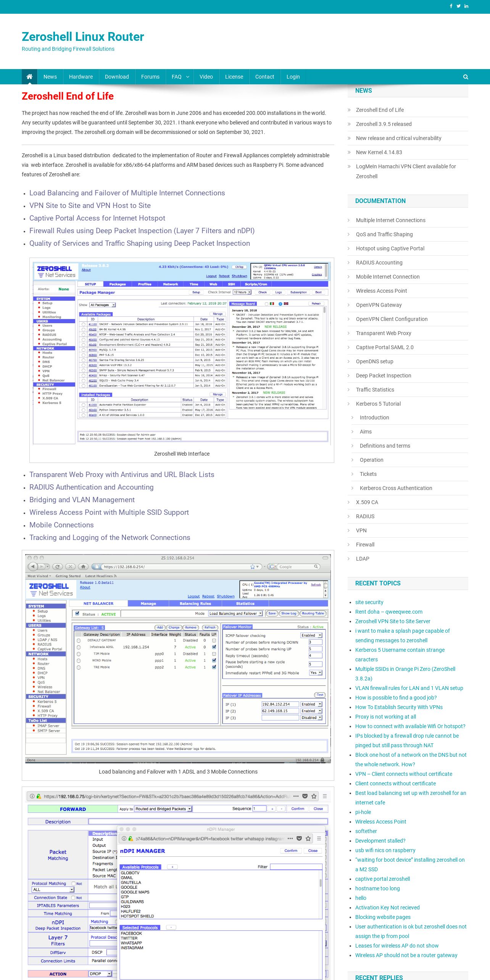Image resolution: width=490 pixels, height=980 pixels.
Task: Open Mobile Internet Connection documentation link
Action: (388, 277)
